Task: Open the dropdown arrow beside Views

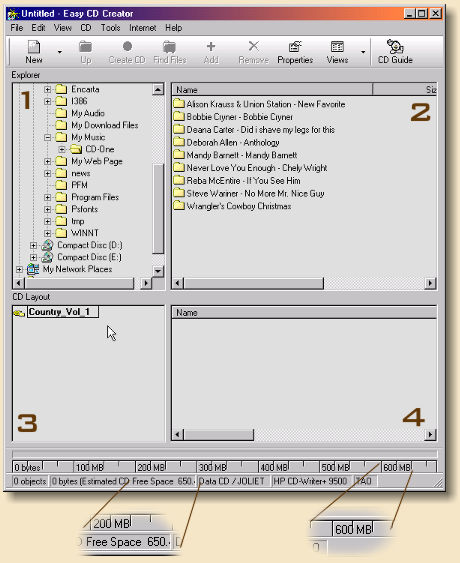Action: [x=363, y=52]
